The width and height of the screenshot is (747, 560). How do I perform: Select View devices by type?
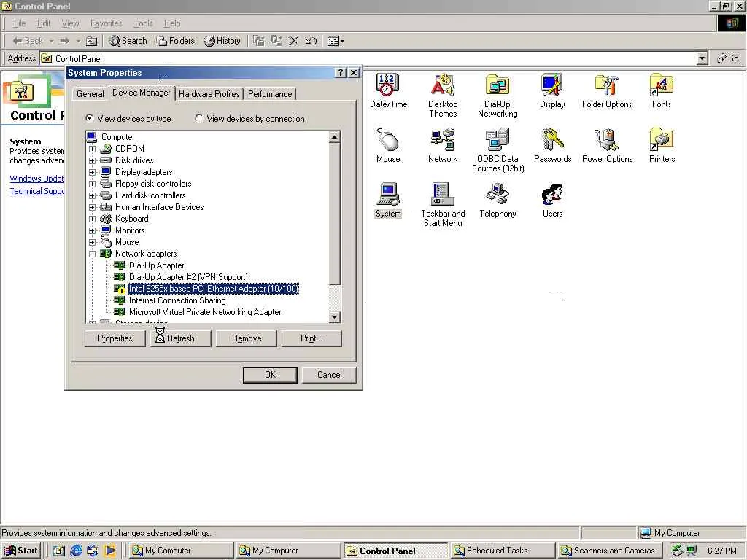(x=128, y=119)
